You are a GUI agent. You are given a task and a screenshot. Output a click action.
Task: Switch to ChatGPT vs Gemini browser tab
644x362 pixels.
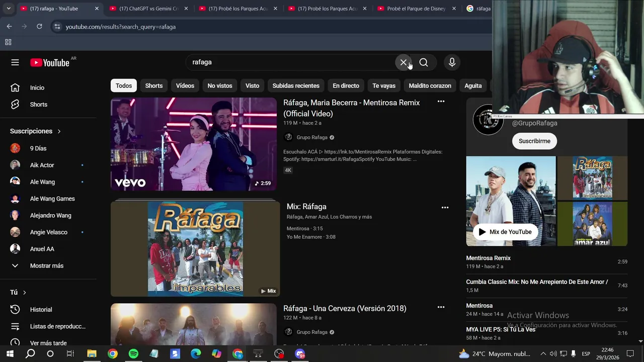coord(148,9)
